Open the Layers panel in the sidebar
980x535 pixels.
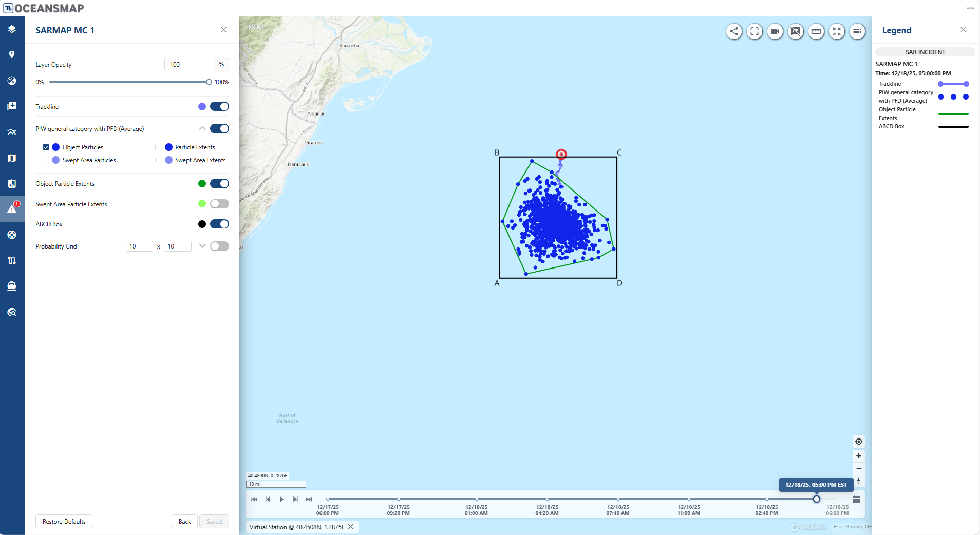[x=12, y=29]
